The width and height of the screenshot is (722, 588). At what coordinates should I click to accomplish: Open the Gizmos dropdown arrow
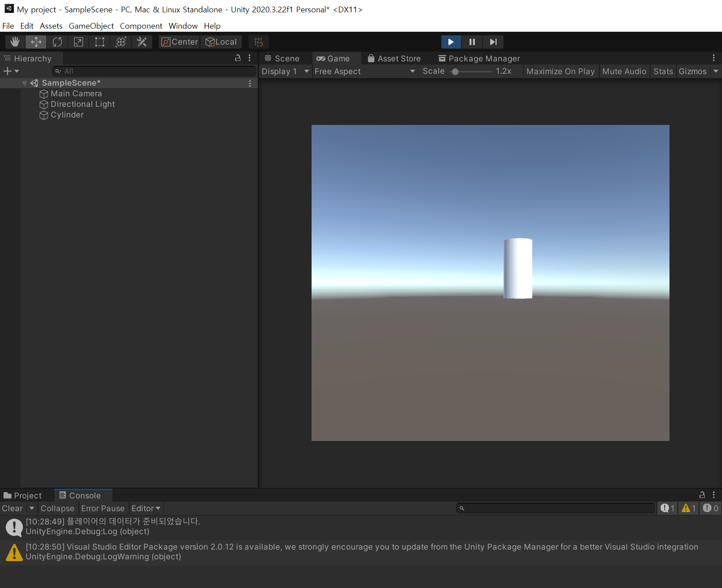(x=716, y=71)
